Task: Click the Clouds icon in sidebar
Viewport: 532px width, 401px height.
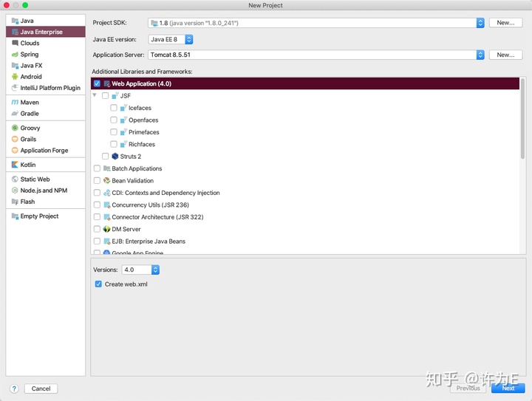Action: (15, 43)
